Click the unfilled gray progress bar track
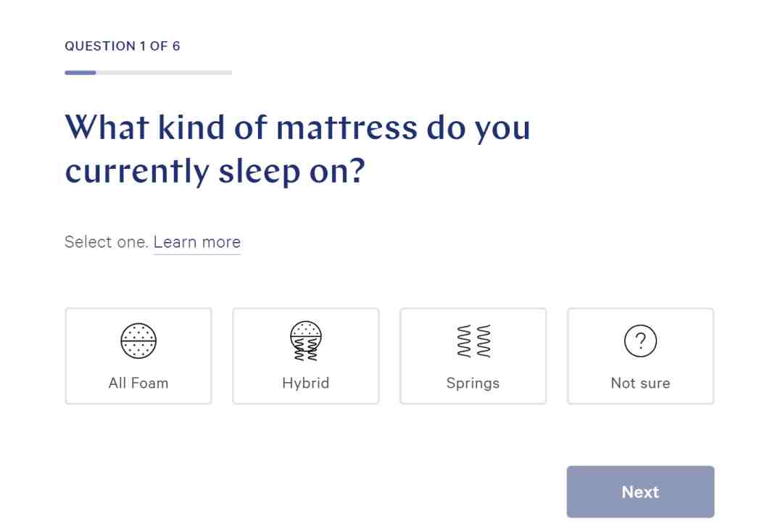Viewport: 783px width, 532px height. pos(164,73)
